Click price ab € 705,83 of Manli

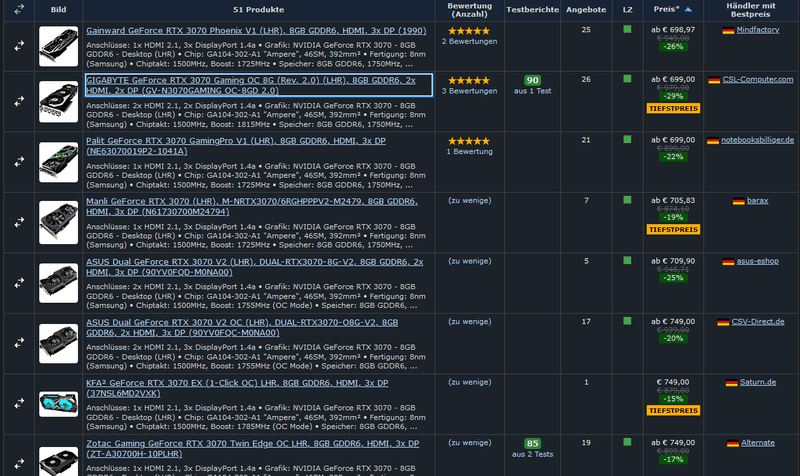tap(673, 201)
